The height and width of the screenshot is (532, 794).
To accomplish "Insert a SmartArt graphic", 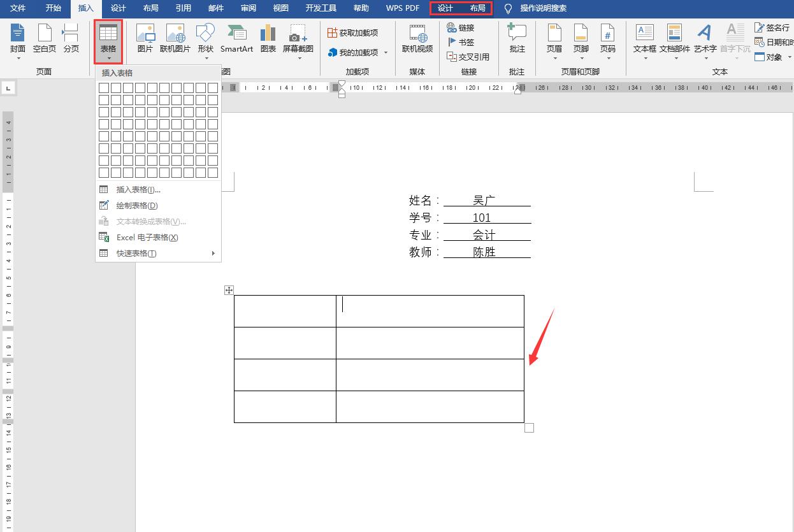I will tap(236, 40).
